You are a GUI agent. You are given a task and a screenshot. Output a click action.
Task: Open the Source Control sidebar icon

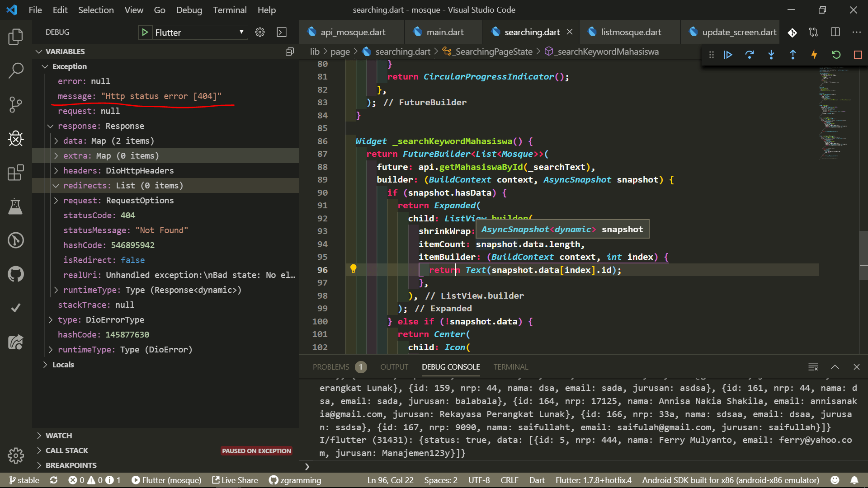16,104
